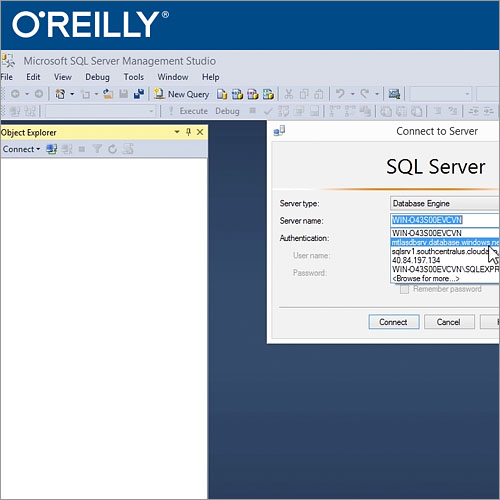Click the Comment Out Selected Lines icon

point(438,111)
